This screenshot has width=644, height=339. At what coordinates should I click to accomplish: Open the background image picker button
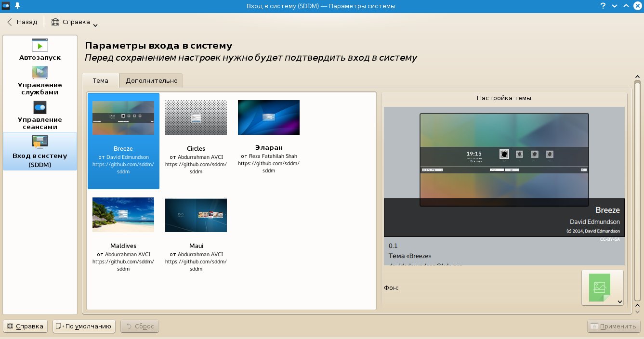coord(603,287)
